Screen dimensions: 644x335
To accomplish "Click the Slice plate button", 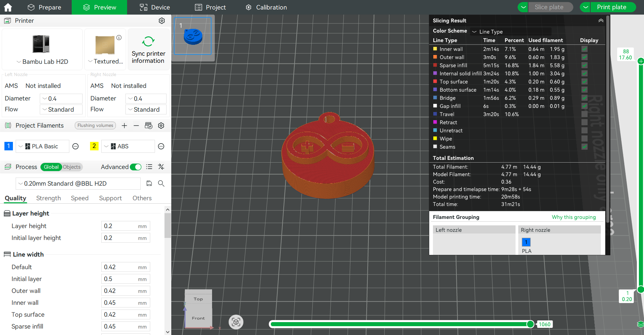I will coord(551,7).
